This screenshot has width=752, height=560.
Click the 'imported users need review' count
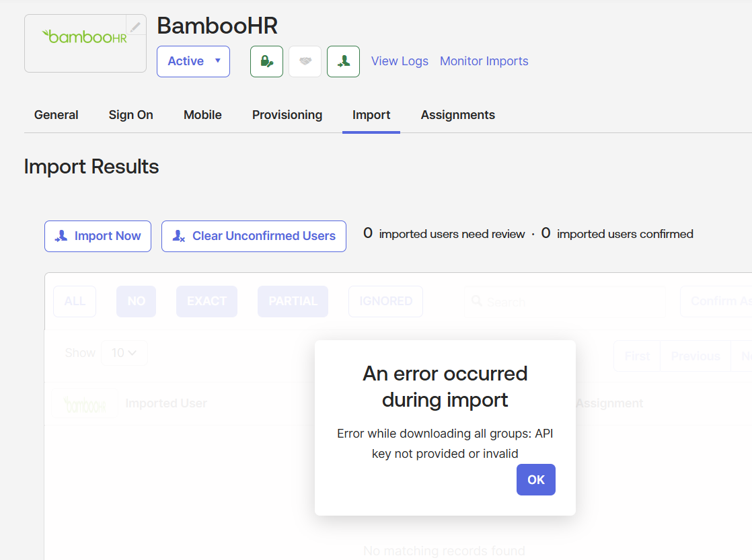pos(444,234)
